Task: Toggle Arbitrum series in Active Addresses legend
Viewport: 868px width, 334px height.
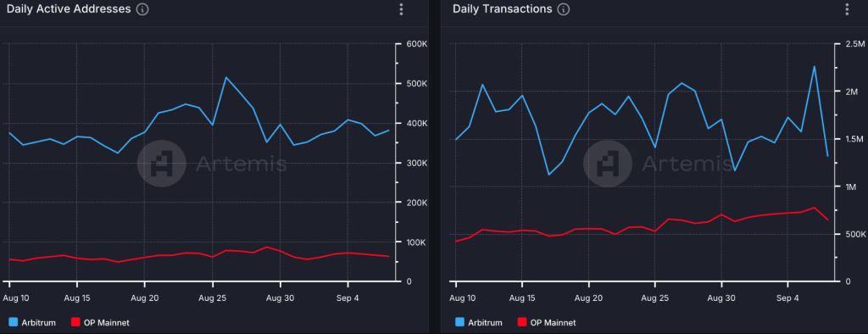Action: click(x=32, y=322)
